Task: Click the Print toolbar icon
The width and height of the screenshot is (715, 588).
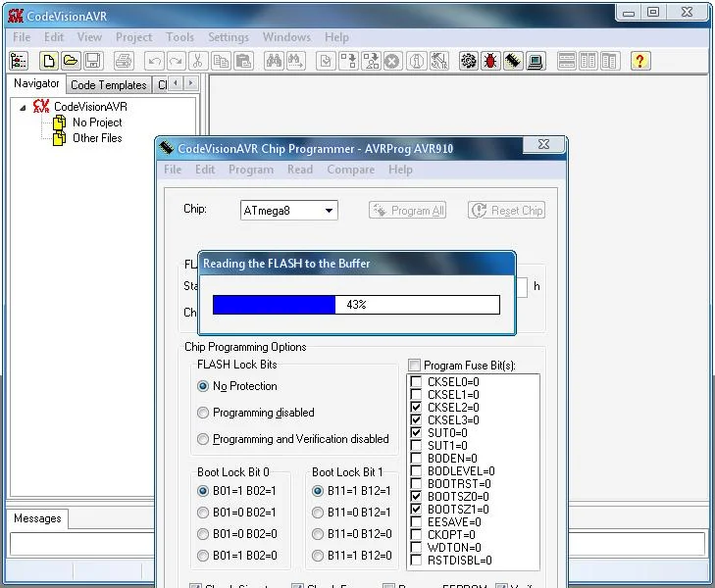Action: tap(124, 61)
